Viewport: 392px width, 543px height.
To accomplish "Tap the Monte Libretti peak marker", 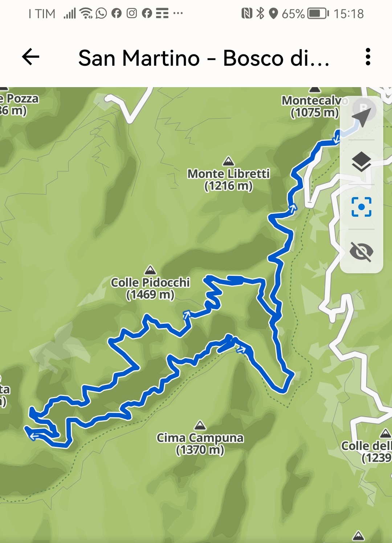I will [228, 161].
